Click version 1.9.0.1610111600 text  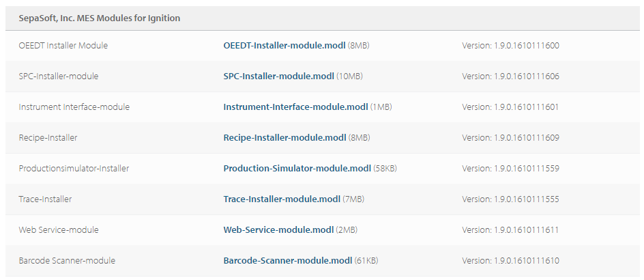[x=510, y=46]
